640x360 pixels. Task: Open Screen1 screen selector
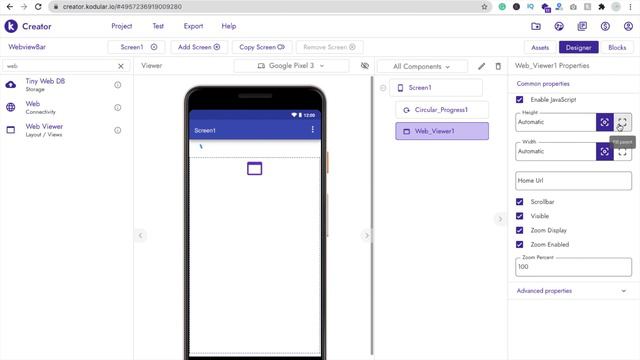point(136,47)
